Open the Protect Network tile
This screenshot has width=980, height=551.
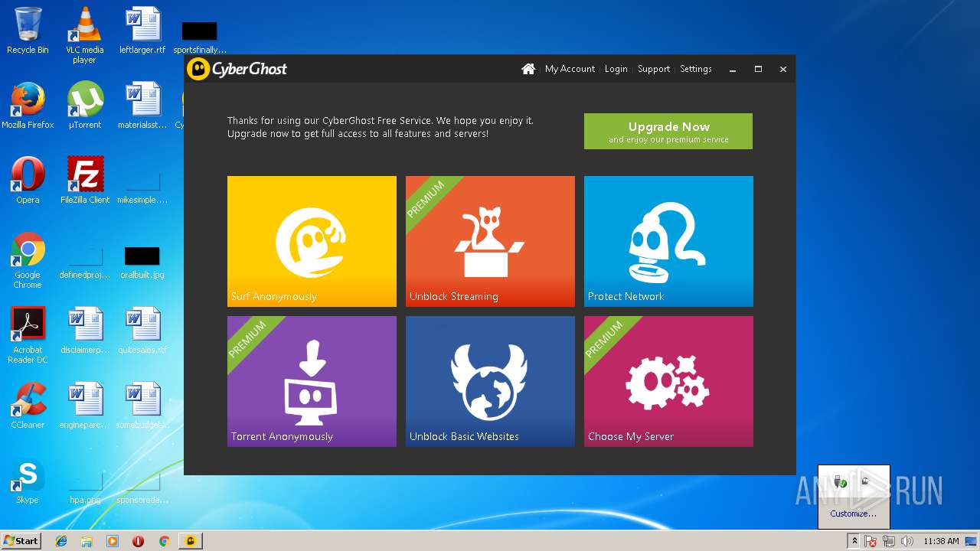pos(668,241)
